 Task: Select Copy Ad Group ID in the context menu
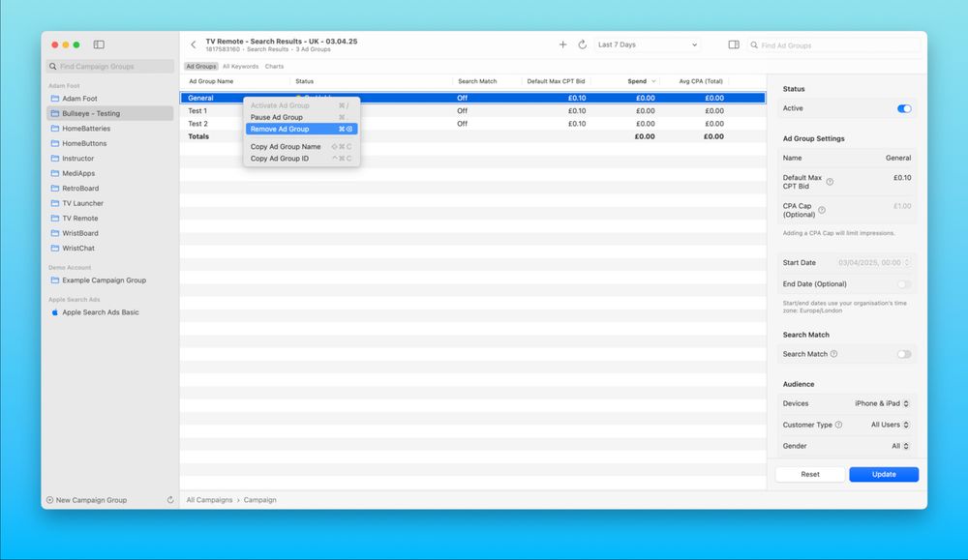point(301,159)
